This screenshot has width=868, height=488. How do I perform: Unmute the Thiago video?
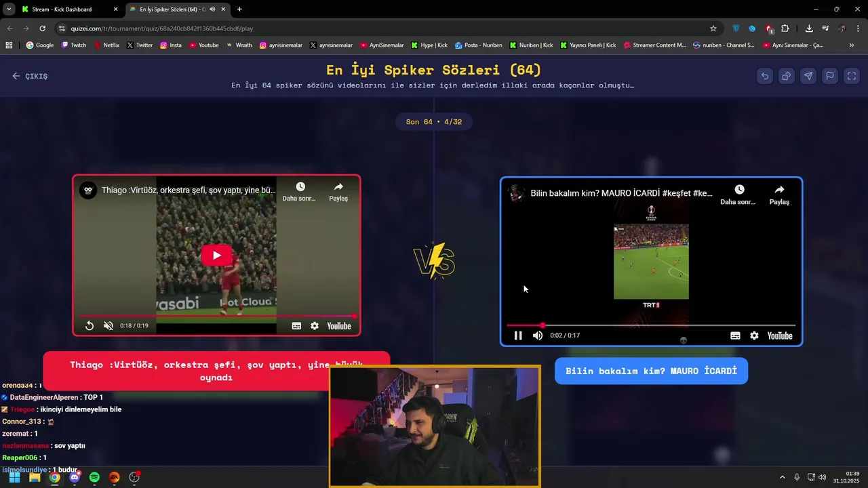[108, 326]
